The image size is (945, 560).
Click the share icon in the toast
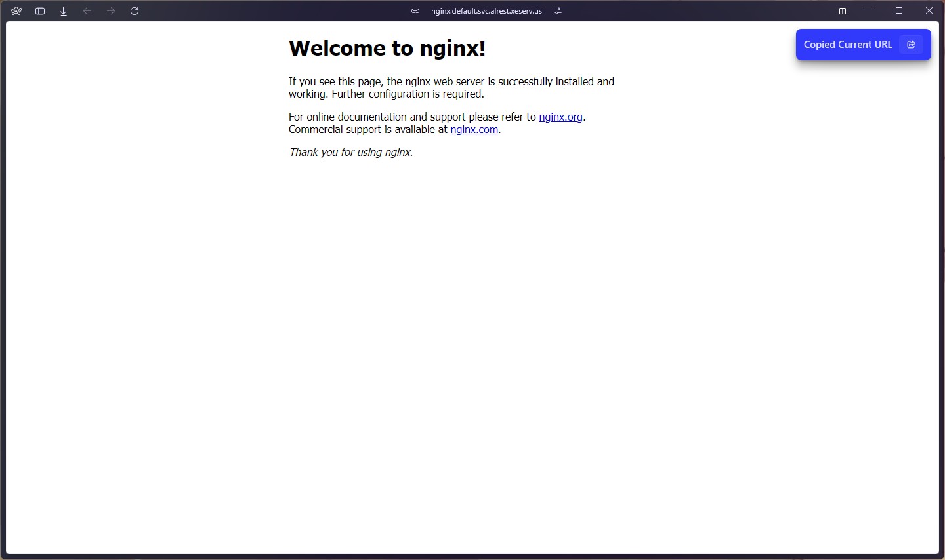(x=911, y=45)
